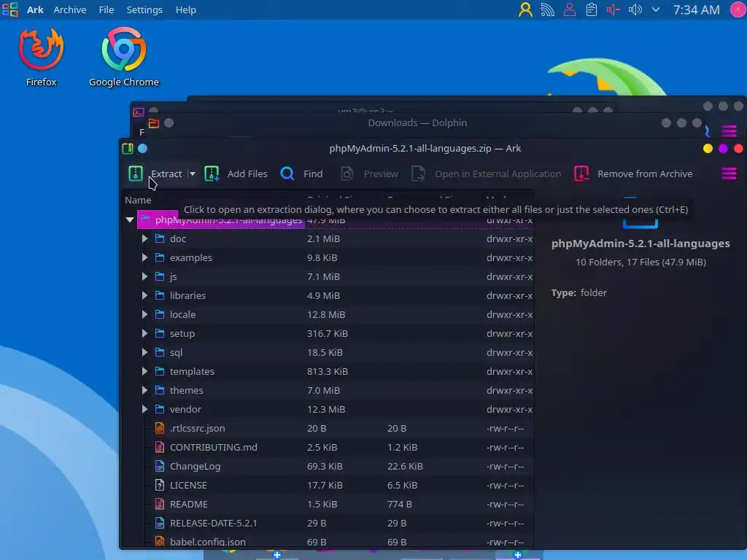Click the Name column header
This screenshot has height=560, width=747.
pos(138,200)
